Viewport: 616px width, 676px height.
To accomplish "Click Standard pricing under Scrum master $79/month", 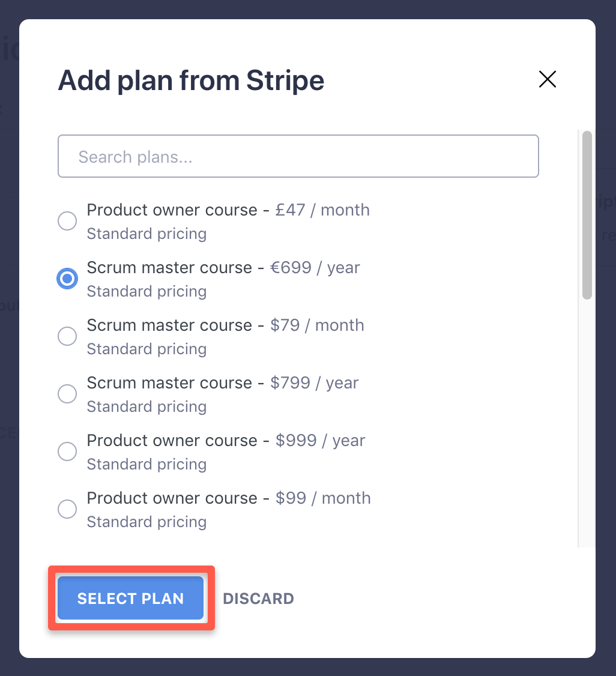I will [x=146, y=349].
